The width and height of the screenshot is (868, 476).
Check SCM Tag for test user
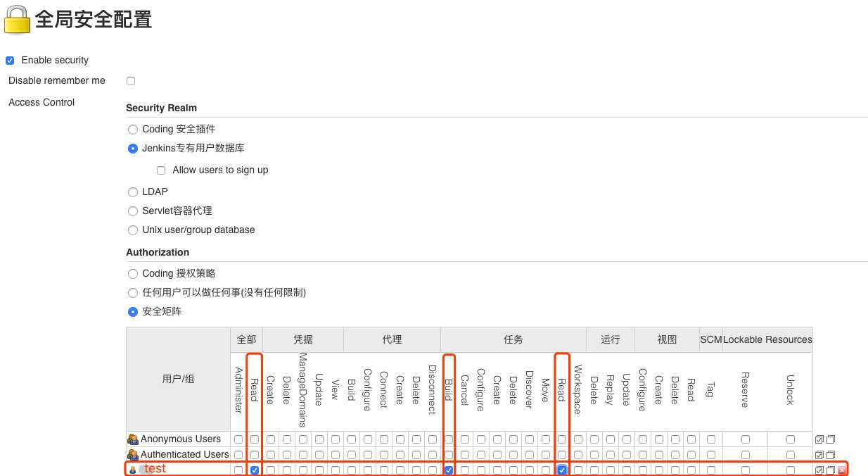(711, 470)
